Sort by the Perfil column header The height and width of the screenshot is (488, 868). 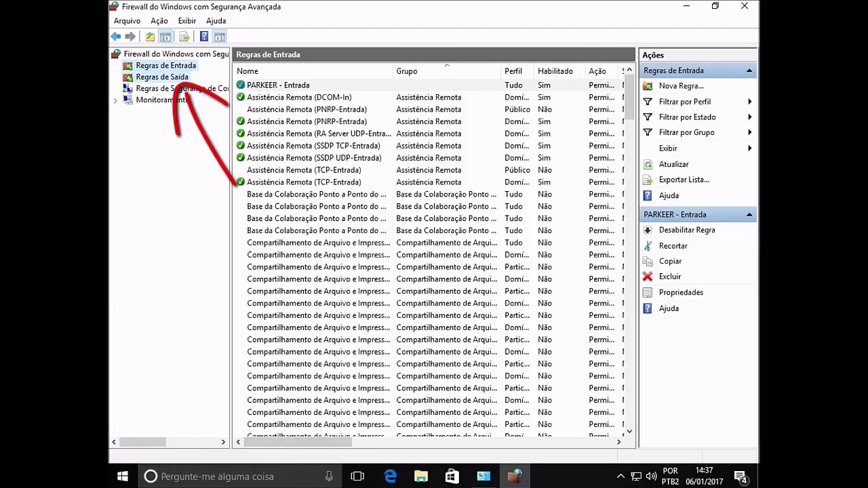517,71
